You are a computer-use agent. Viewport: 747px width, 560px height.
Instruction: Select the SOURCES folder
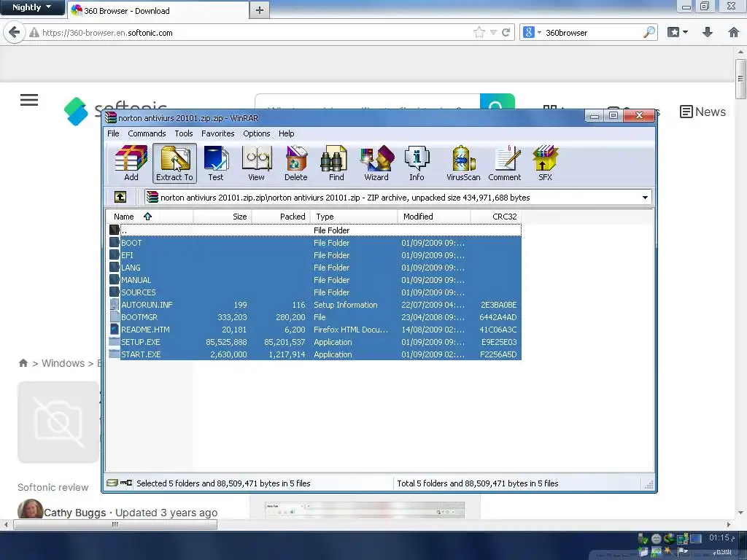tap(315, 292)
